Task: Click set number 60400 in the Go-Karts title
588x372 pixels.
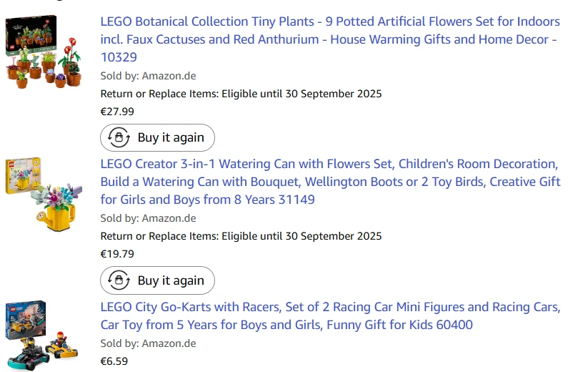Action: point(454,325)
